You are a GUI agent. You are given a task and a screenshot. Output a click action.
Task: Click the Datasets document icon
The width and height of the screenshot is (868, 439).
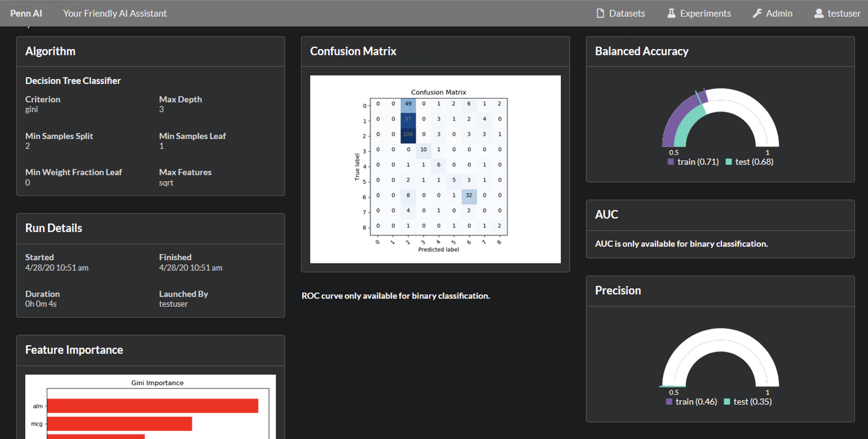pyautogui.click(x=600, y=13)
